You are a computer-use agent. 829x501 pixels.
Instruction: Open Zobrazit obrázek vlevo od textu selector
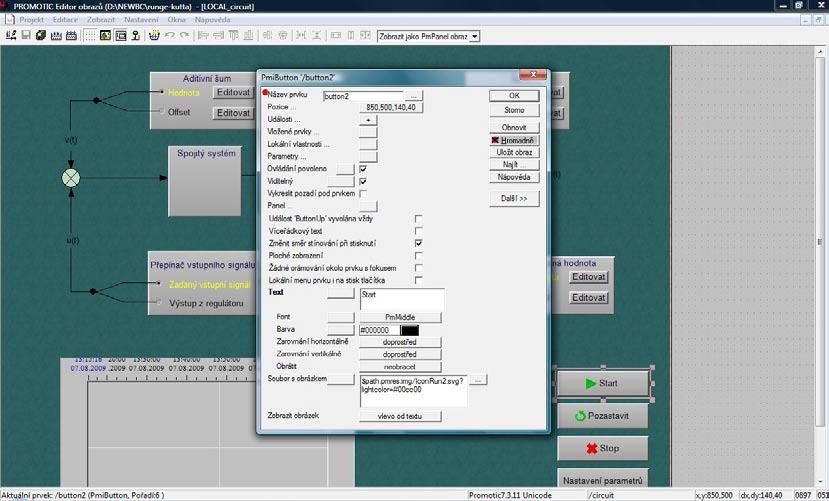coord(400,416)
